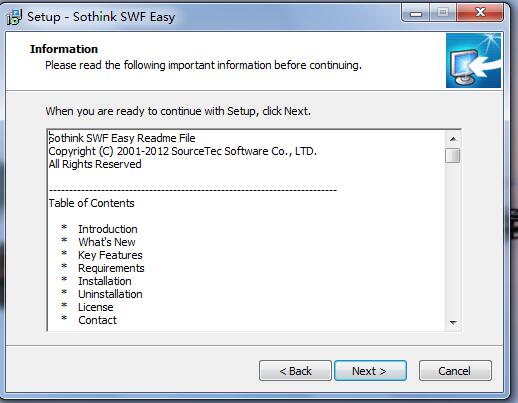
Task: Click the 'Installation' contents entry
Action: point(105,281)
